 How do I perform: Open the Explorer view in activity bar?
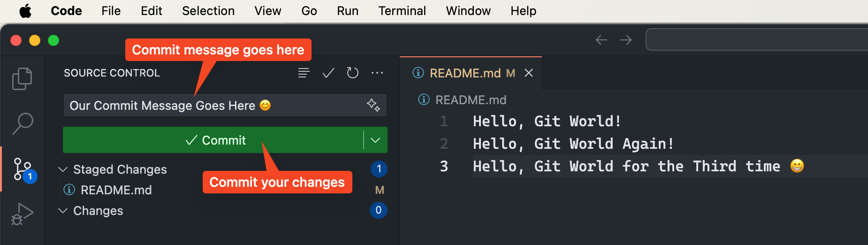point(22,78)
